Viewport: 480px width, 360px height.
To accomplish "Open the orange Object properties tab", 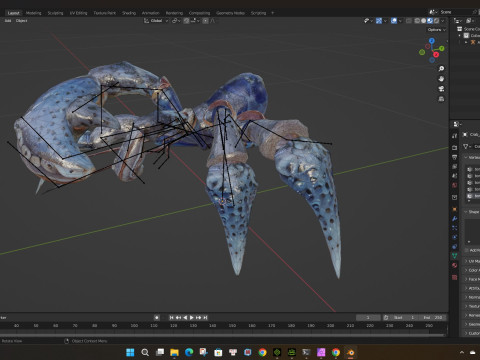I will (x=454, y=209).
